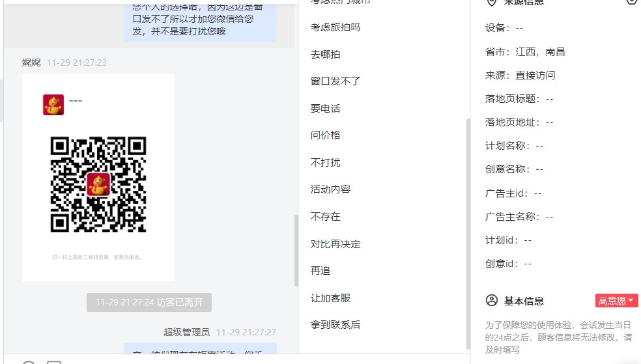
Task: Select quick reply 活动内容
Action: (330, 189)
